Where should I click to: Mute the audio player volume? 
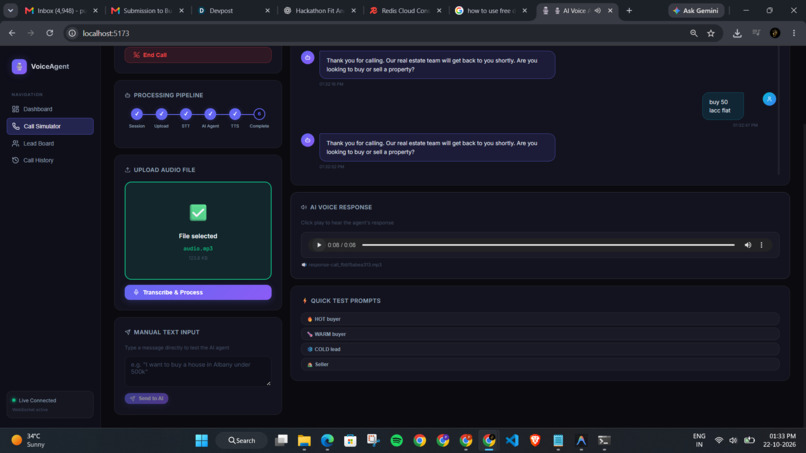tap(748, 245)
